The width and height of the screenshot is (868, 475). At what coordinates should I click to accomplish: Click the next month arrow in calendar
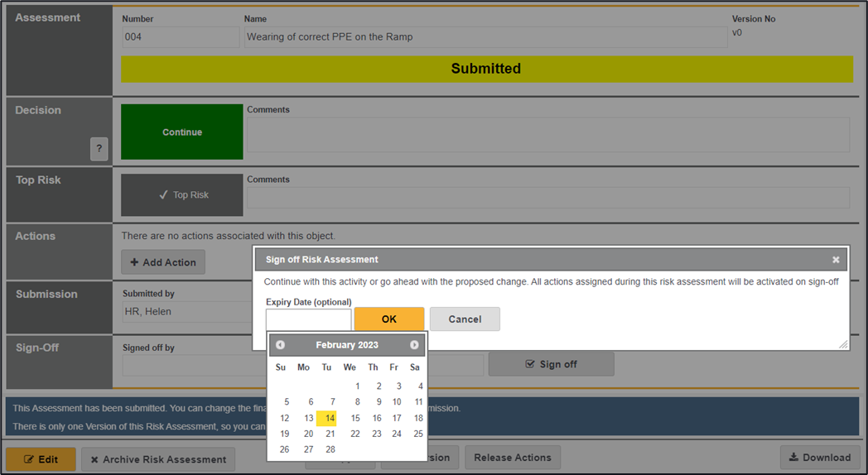click(x=414, y=345)
